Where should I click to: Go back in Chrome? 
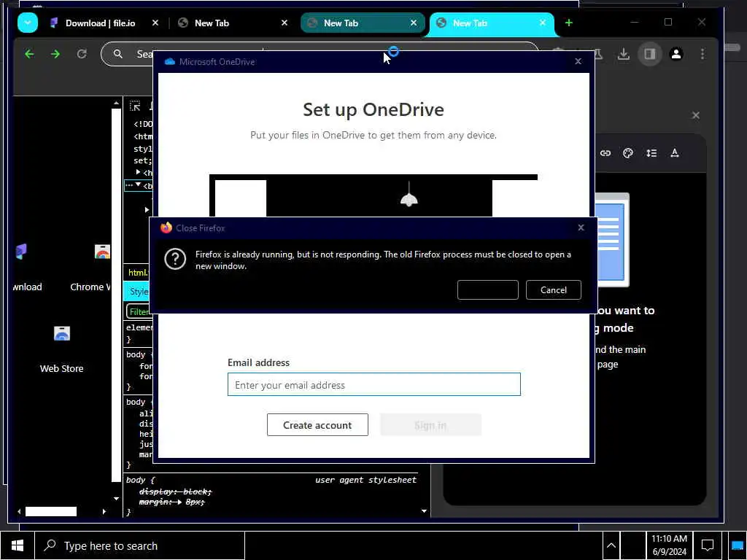(x=29, y=54)
